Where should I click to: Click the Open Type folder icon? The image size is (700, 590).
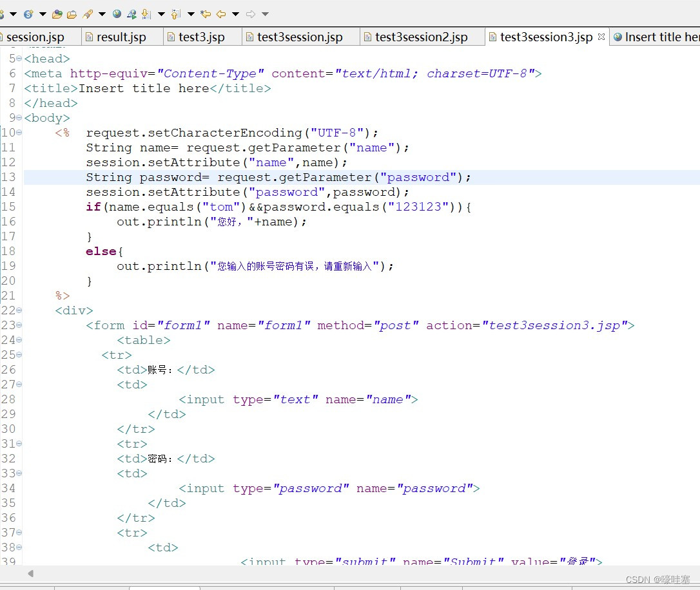click(57, 14)
